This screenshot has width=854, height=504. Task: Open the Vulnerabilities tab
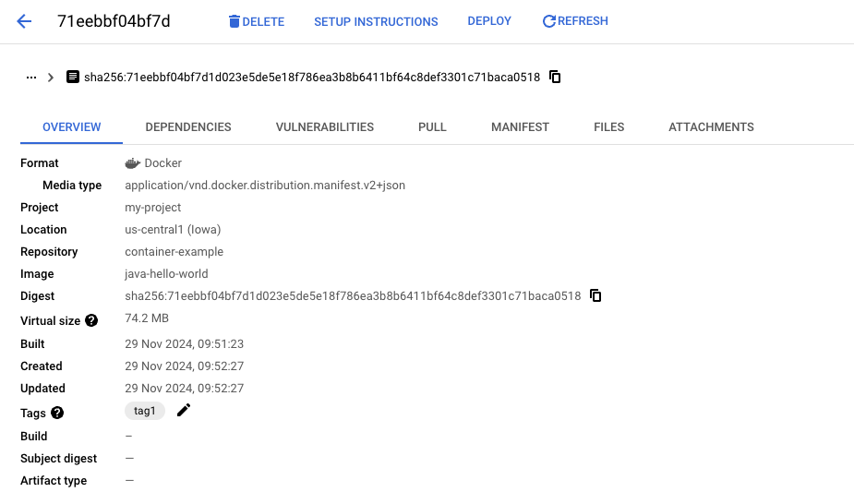(x=325, y=127)
